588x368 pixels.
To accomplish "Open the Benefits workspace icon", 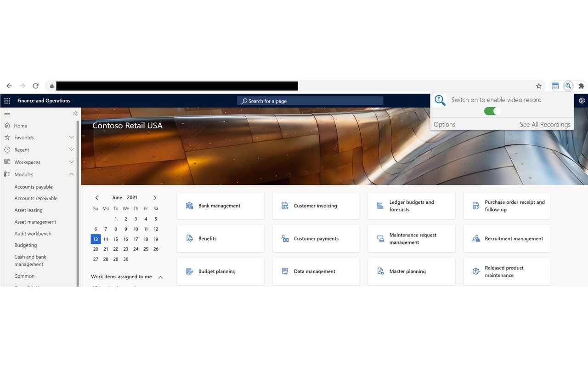I will pos(190,238).
